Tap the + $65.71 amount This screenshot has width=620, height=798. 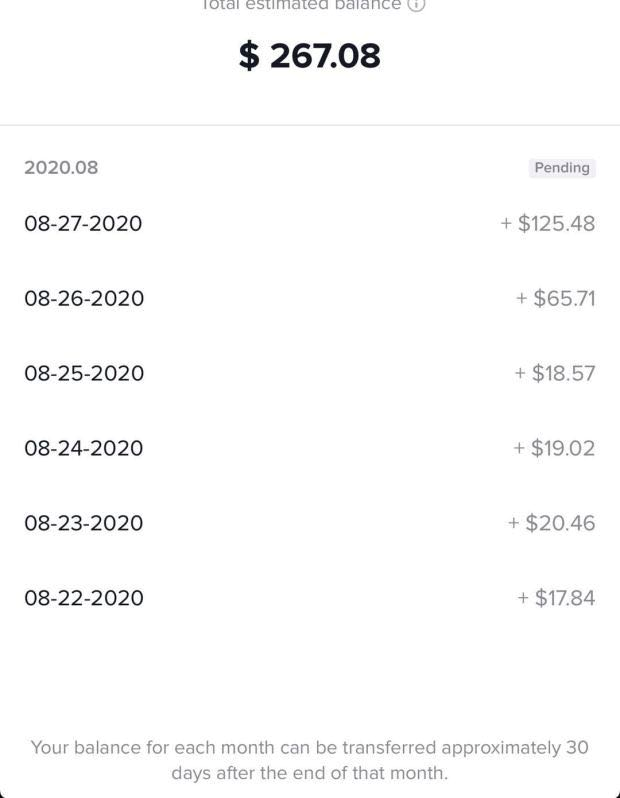pos(555,298)
